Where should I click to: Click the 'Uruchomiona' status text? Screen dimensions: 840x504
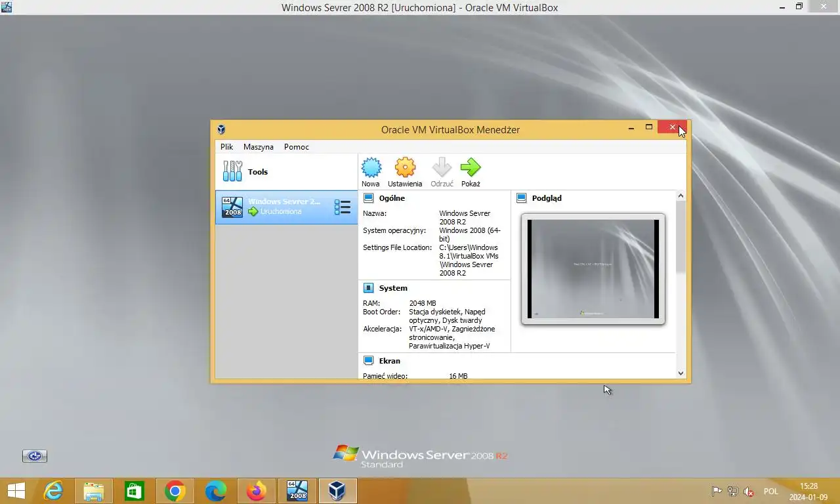pyautogui.click(x=281, y=211)
